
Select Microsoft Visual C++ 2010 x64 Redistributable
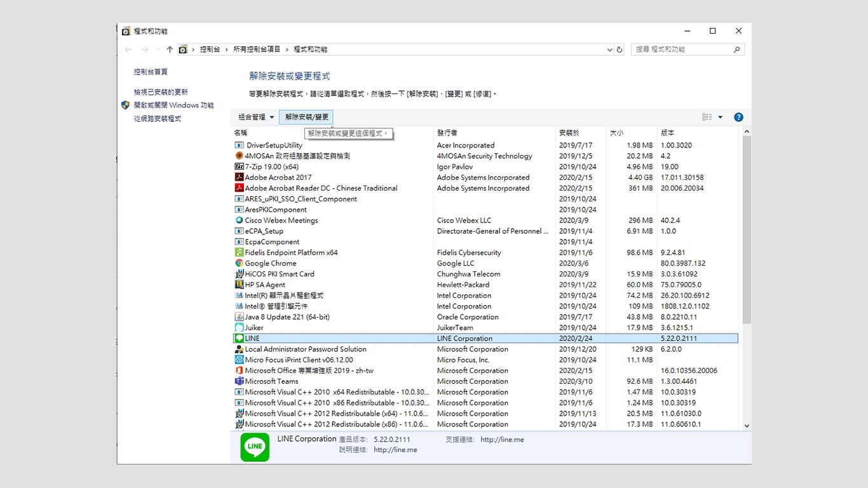click(485, 392)
